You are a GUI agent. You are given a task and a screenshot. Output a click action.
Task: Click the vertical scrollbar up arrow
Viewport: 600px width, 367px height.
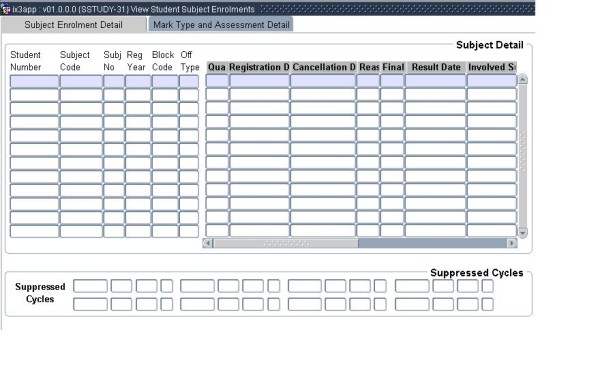[523, 80]
